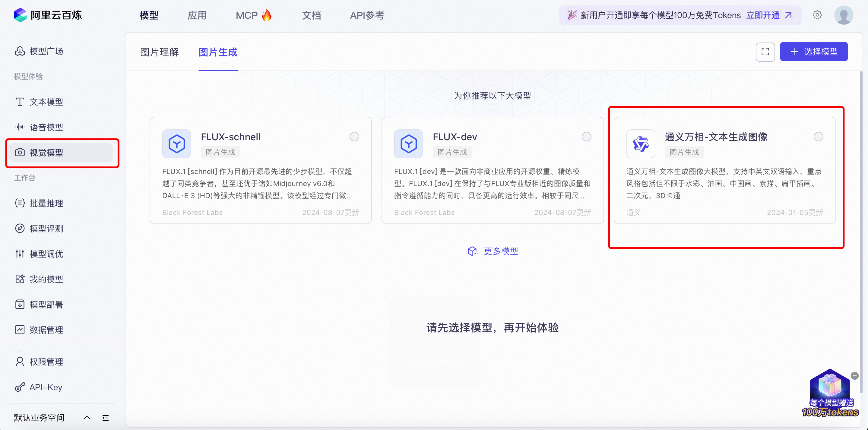Open settings gear icon in header

tap(817, 15)
